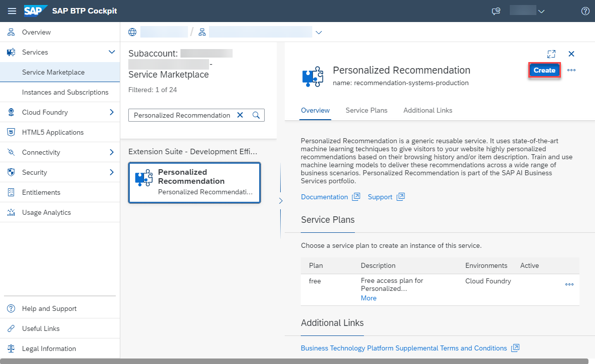The image size is (595, 364).
Task: Switch to the Additional Links tab
Action: (428, 110)
